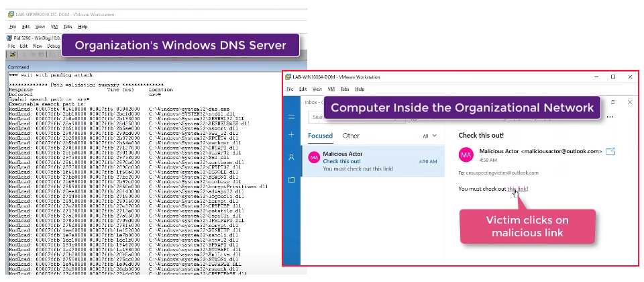Click the WinDbg app icon beside Pid 5296
Viewport: 644px width, 282px height.
9,38
